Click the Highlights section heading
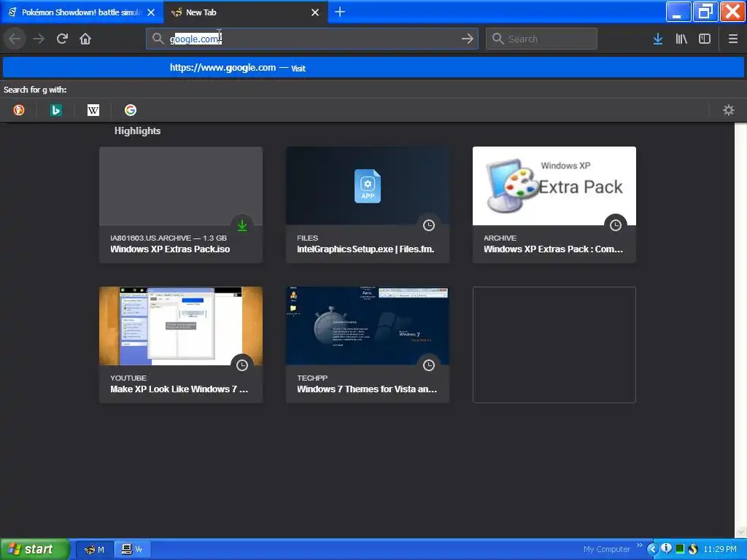The height and width of the screenshot is (560, 747). click(x=137, y=131)
